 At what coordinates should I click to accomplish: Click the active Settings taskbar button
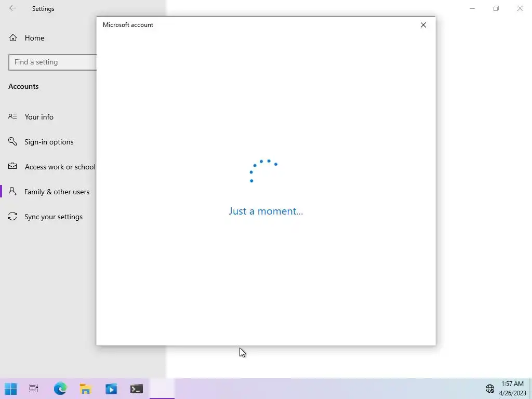[162, 389]
